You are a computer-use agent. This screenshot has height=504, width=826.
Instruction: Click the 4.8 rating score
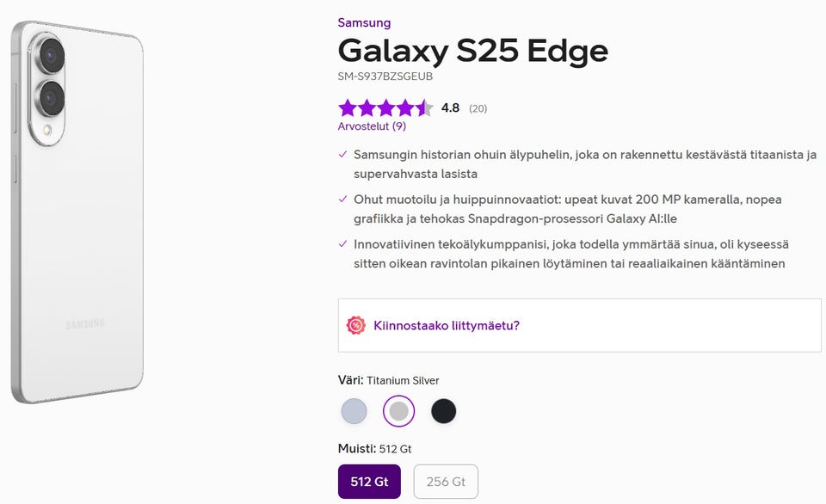450,108
